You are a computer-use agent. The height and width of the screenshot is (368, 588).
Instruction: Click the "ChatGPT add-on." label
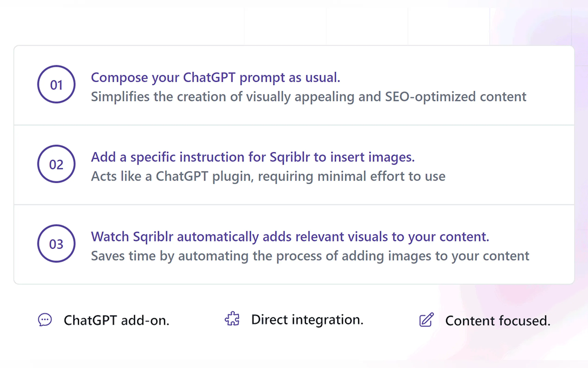[116, 320]
